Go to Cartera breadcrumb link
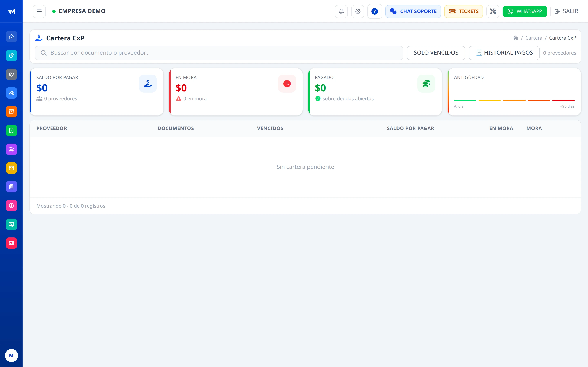588x367 pixels. click(533, 38)
